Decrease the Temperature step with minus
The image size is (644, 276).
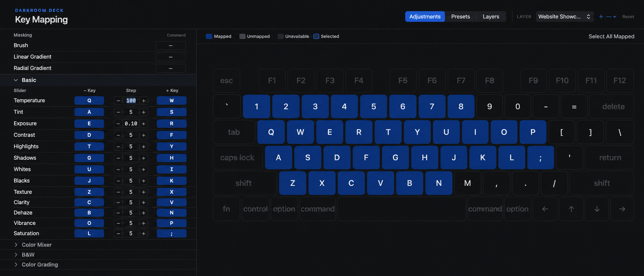[118, 101]
